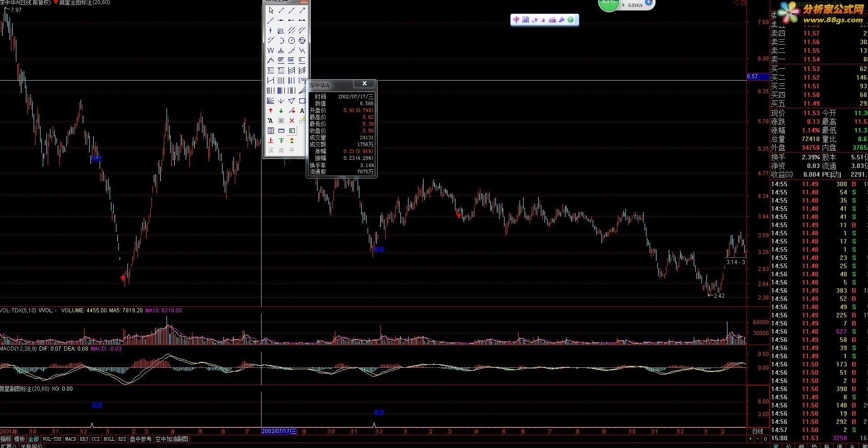Click the blue plus on speed widget

point(649,2)
